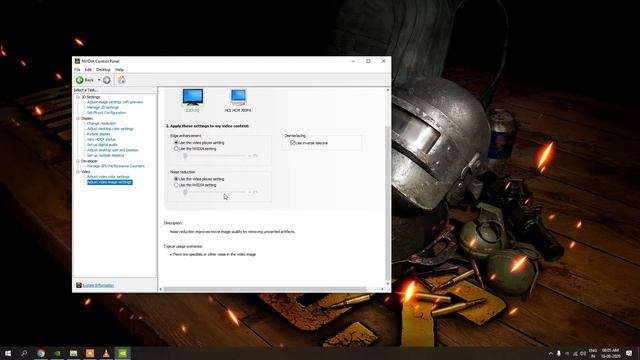Screen dimensions: 640x360
Task: Open Manage GPU Performance Counters task
Action: [x=116, y=166]
